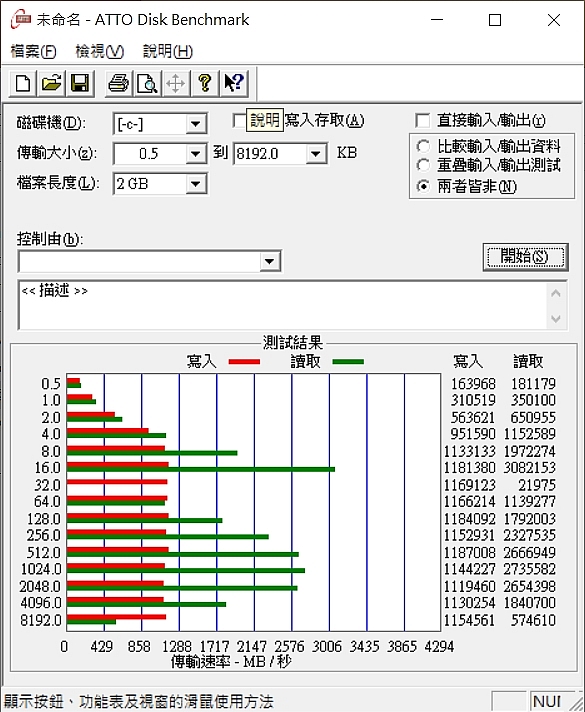Expand the 8192.0 maximum transfer size dropdown
This screenshot has height=712, width=585.
coord(315,154)
